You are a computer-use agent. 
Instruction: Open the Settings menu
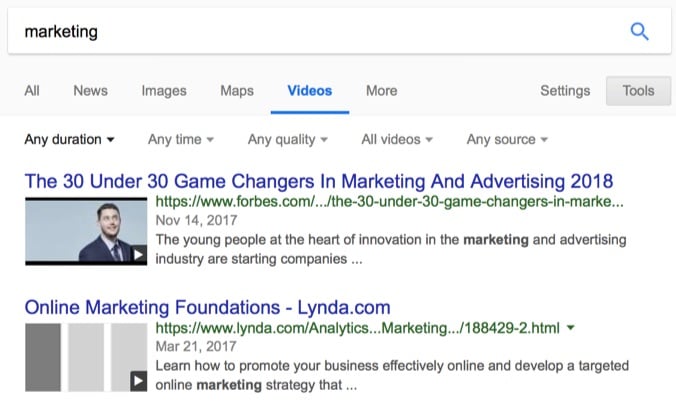565,91
